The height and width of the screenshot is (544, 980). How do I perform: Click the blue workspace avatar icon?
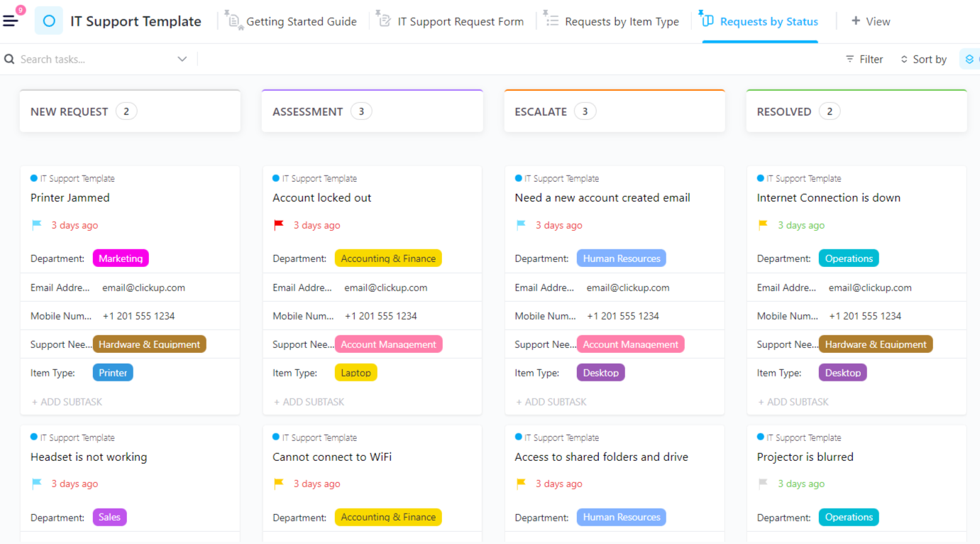(48, 20)
